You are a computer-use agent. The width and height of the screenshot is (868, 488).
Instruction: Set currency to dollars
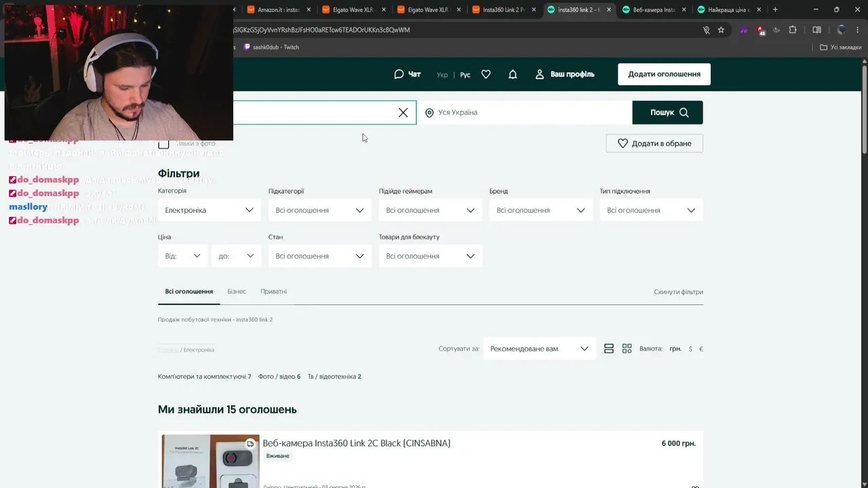(x=690, y=349)
